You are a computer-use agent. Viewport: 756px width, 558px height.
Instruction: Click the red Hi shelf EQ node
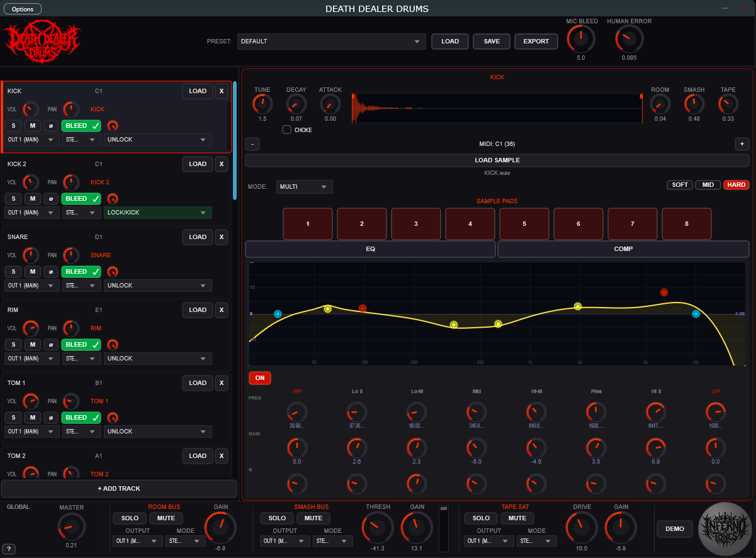[664, 293]
